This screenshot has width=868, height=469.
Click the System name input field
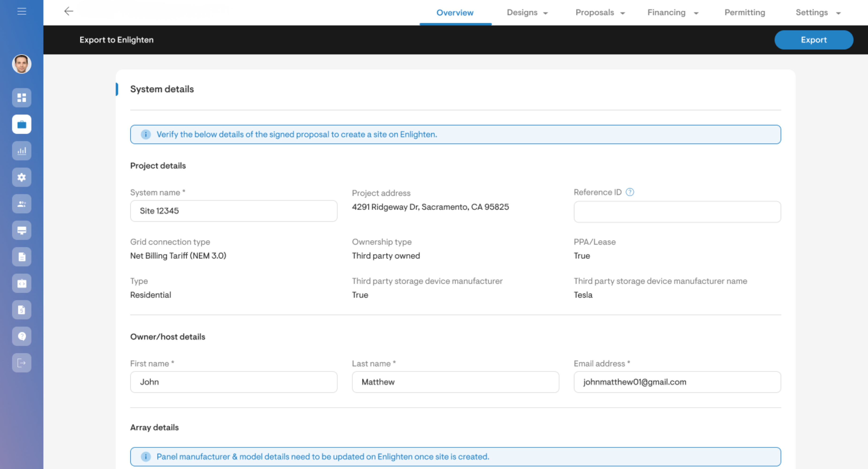pyautogui.click(x=233, y=211)
